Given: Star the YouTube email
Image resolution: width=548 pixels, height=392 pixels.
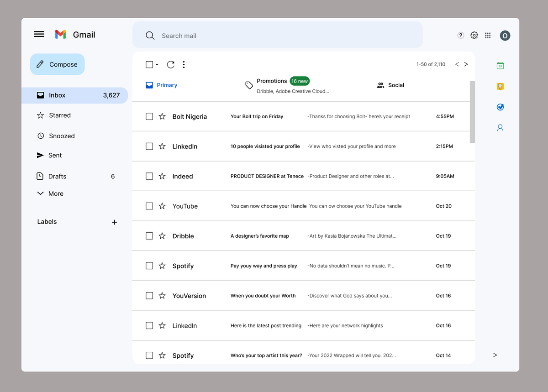Looking at the screenshot, I should 162,206.
